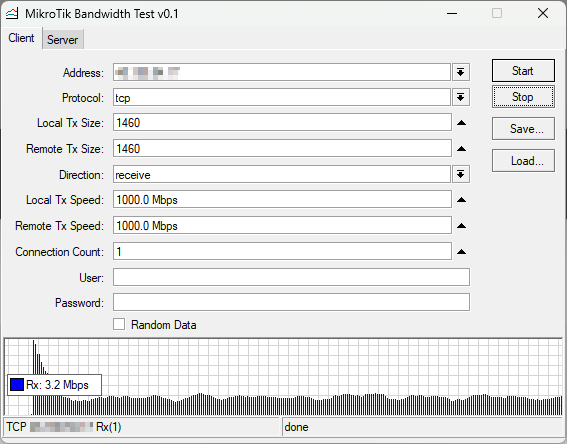Click the Save... button

pyautogui.click(x=523, y=128)
